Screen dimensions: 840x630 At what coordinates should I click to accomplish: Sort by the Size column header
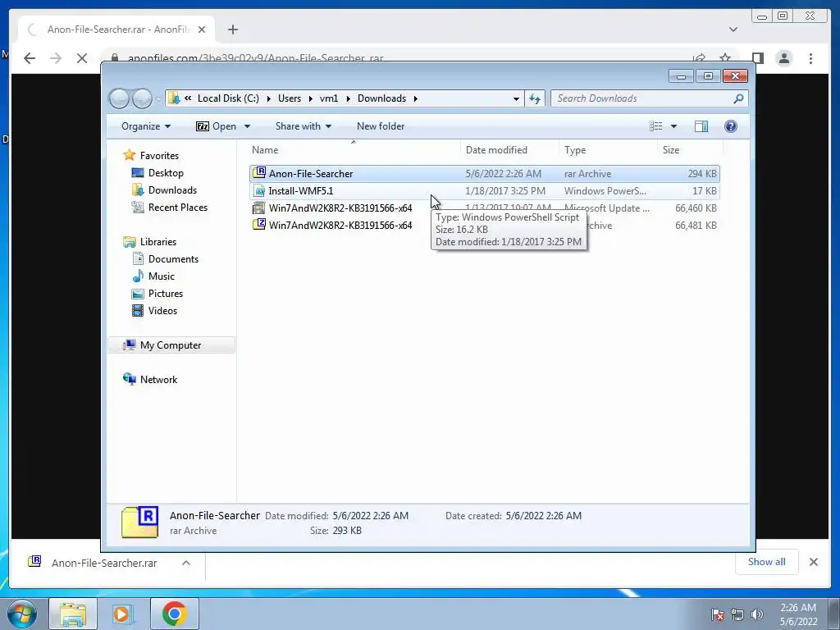coord(671,150)
